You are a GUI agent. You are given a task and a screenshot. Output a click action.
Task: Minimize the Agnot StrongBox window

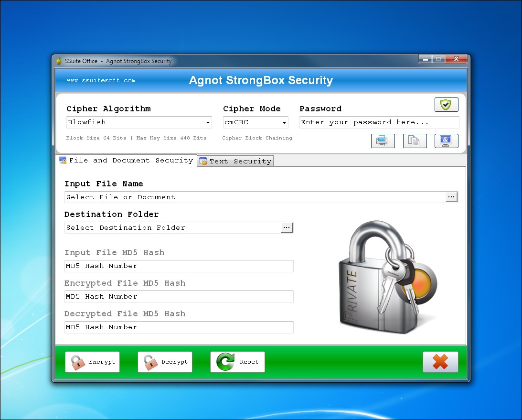click(425, 59)
